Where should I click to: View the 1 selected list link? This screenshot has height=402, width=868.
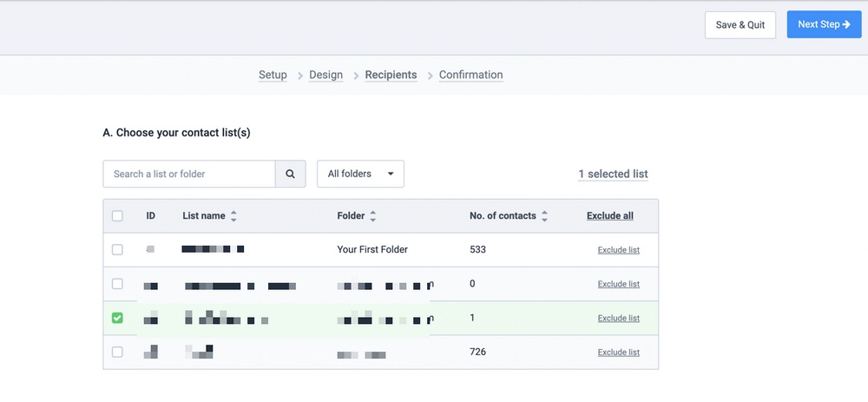(613, 174)
